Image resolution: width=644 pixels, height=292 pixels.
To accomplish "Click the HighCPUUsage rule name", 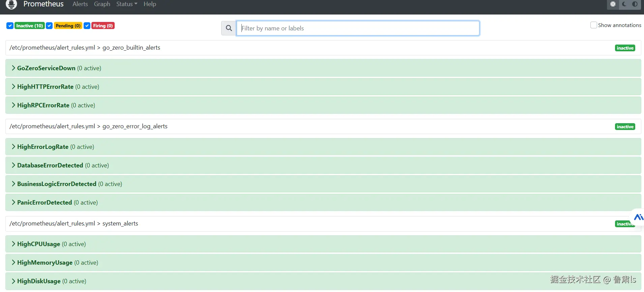I will (39, 244).
